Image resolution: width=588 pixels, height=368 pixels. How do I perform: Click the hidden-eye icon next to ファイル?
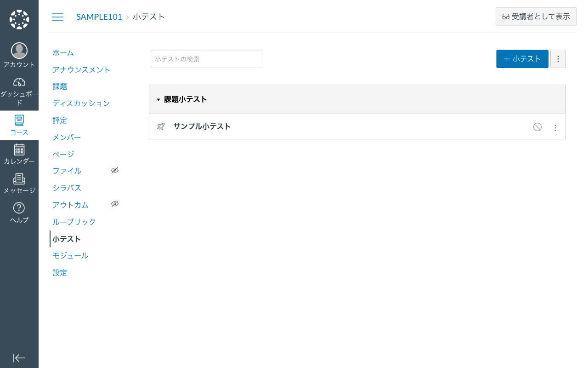[115, 170]
